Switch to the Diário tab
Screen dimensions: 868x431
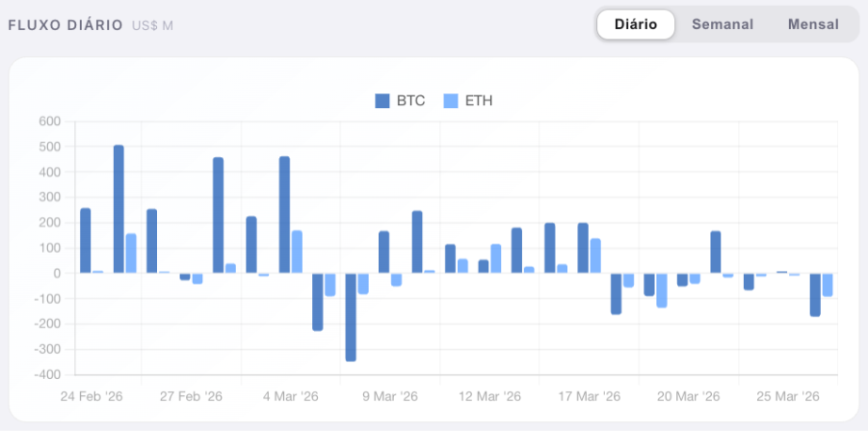click(635, 25)
